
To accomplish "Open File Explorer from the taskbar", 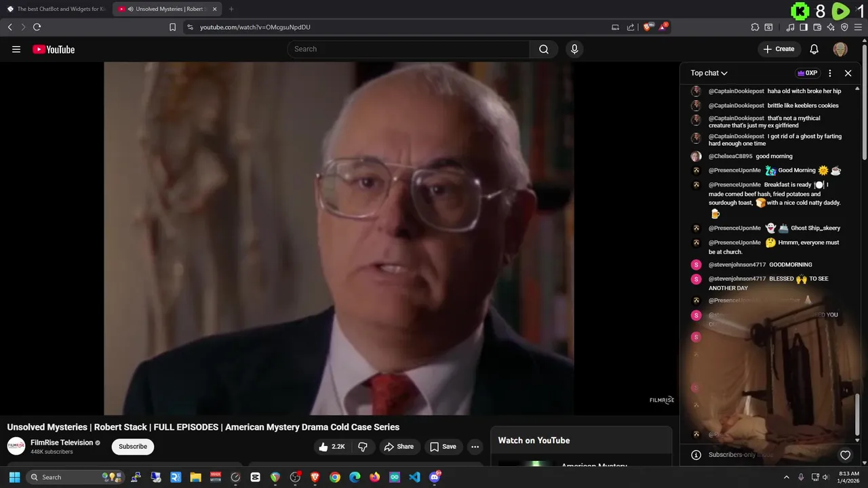I will (195, 477).
